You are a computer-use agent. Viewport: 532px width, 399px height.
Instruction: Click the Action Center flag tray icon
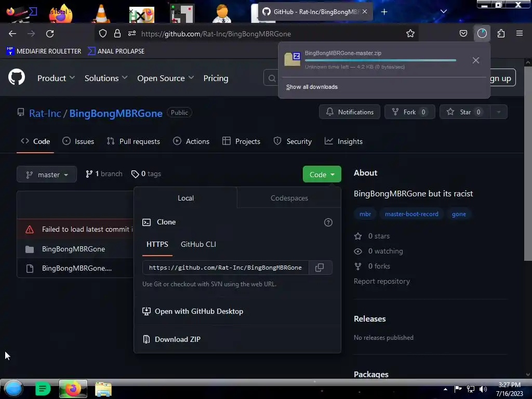point(458,389)
